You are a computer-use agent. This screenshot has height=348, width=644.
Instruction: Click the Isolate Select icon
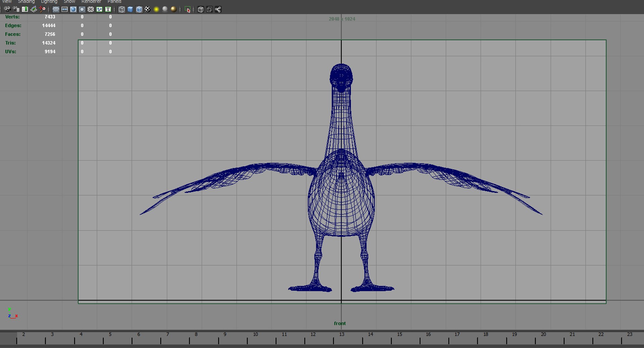pyautogui.click(x=187, y=9)
